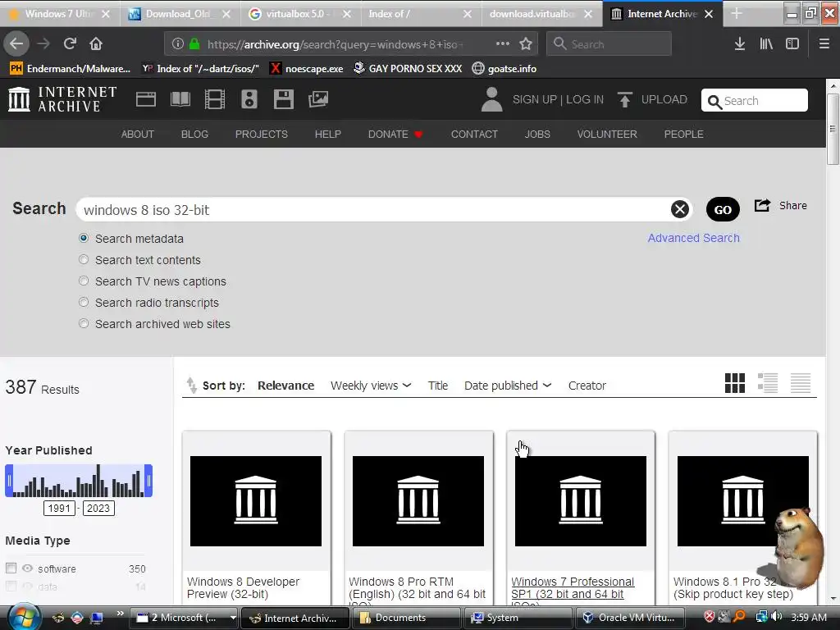Switch to grid tile view
The height and width of the screenshot is (630, 840).
(734, 383)
